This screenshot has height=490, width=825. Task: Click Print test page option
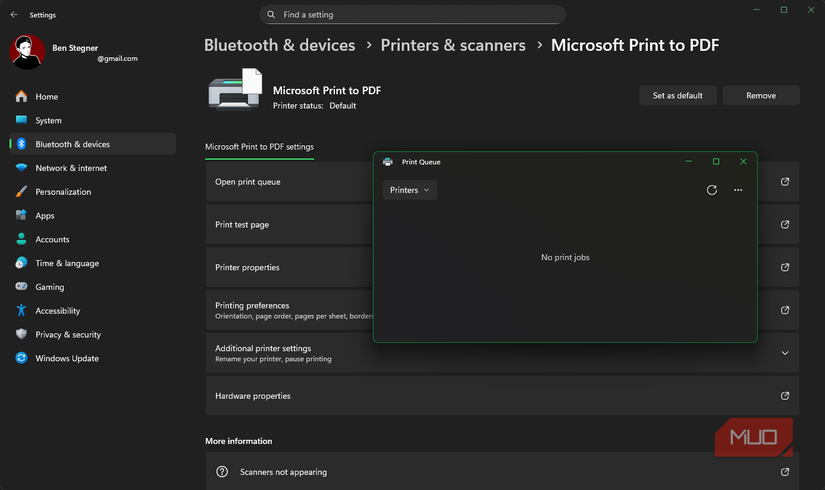pyautogui.click(x=502, y=224)
